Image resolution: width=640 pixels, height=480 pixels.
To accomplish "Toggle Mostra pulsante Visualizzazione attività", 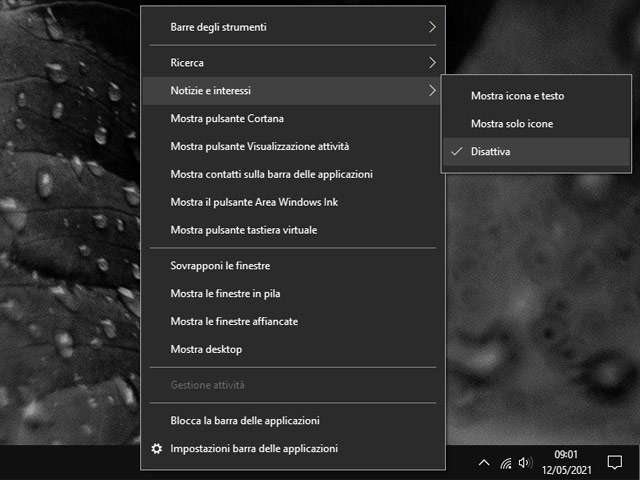I will click(x=260, y=147).
